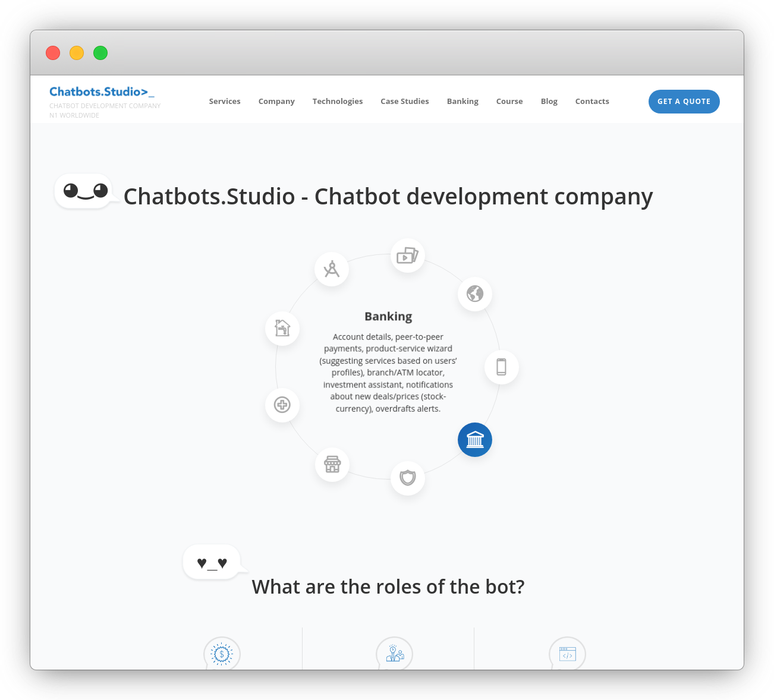Screen dimensions: 774x700
Task: Select the shield security icon
Action: tap(408, 478)
